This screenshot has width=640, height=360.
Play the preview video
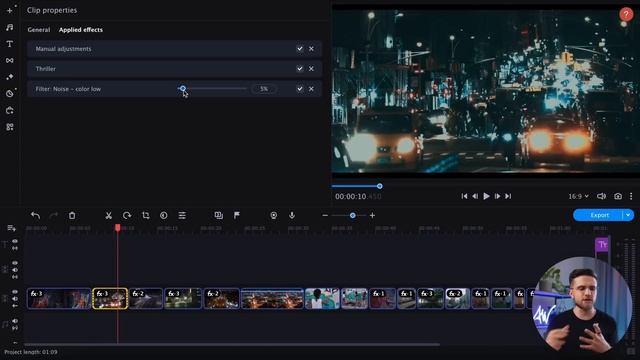(486, 196)
